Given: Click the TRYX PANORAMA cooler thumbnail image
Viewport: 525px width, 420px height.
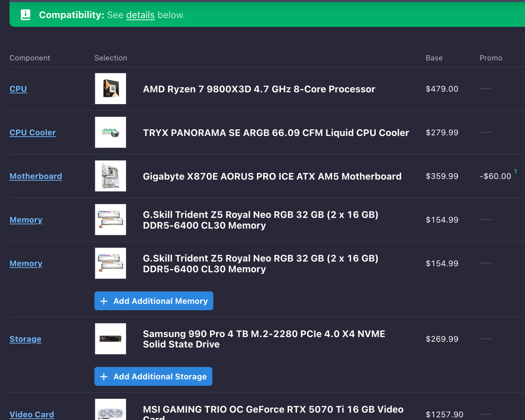Looking at the screenshot, I should [111, 132].
